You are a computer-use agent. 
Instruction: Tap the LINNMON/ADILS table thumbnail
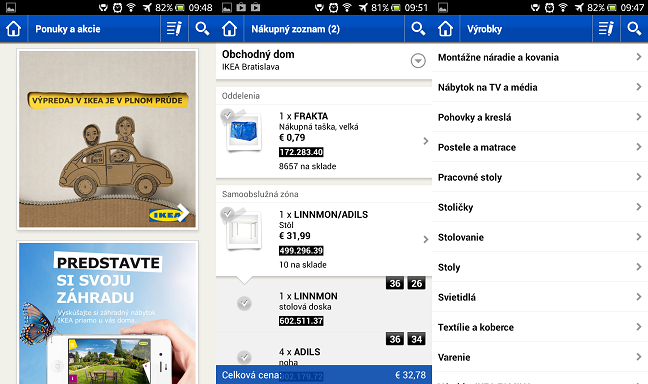point(244,231)
